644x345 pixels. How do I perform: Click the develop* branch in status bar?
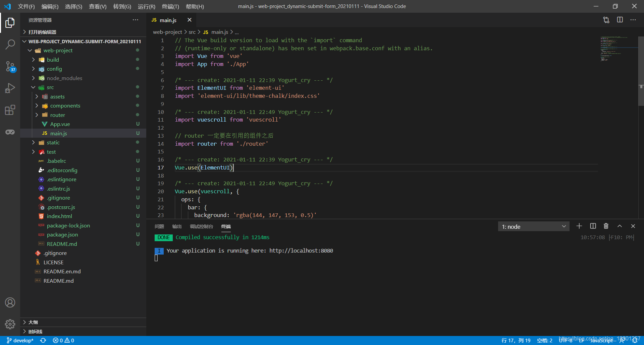click(20, 340)
